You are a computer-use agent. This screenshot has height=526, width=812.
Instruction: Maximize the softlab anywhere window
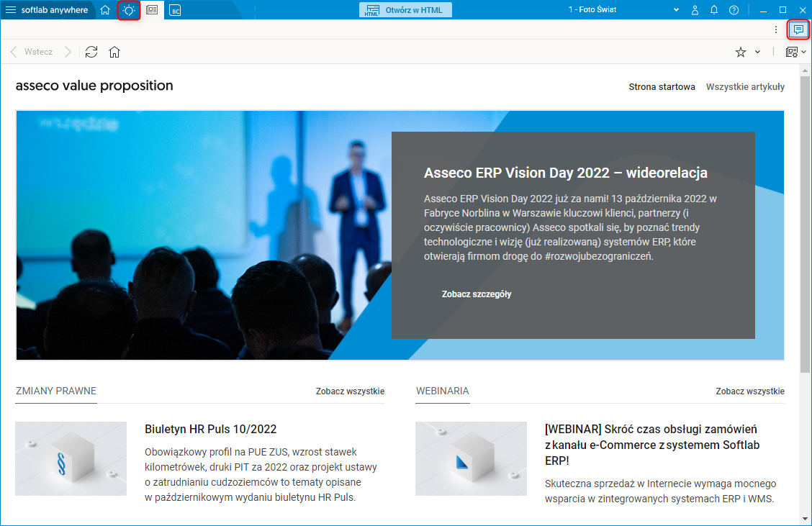[782, 10]
